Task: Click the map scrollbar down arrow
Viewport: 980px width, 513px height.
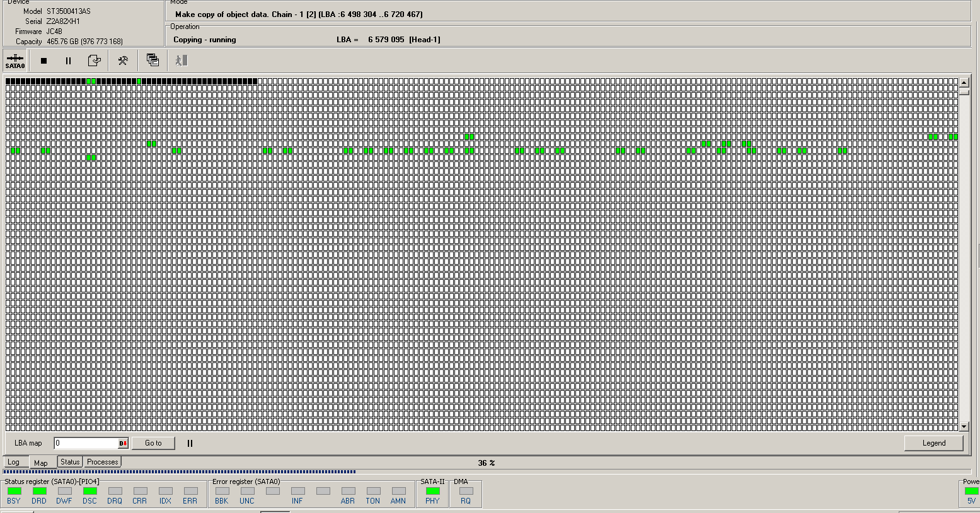Action: pyautogui.click(x=964, y=427)
